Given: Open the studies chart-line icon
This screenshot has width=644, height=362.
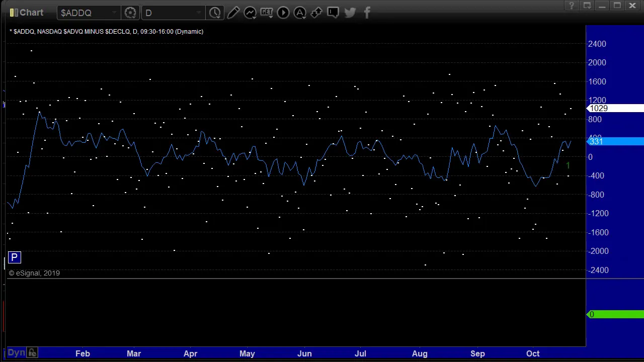Looking at the screenshot, I should click(250, 13).
